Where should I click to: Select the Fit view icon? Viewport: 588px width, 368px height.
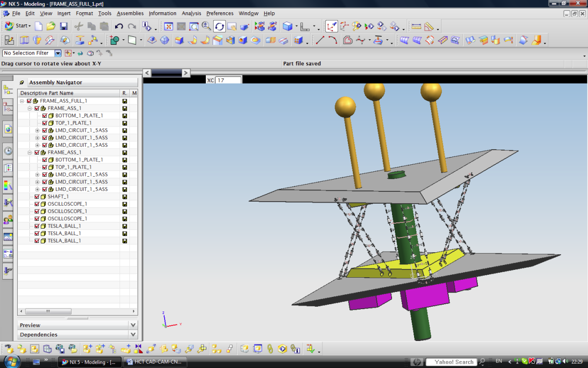coord(168,26)
